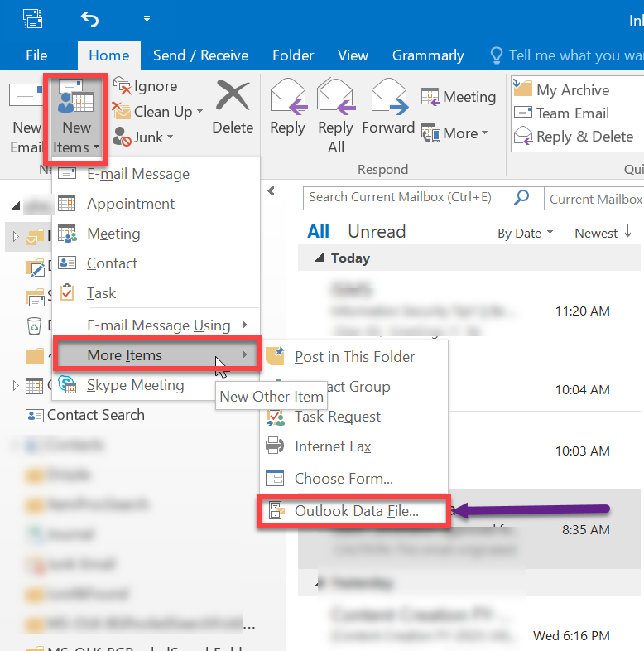
Task: Open the New Items dropdown button
Action: [x=76, y=118]
